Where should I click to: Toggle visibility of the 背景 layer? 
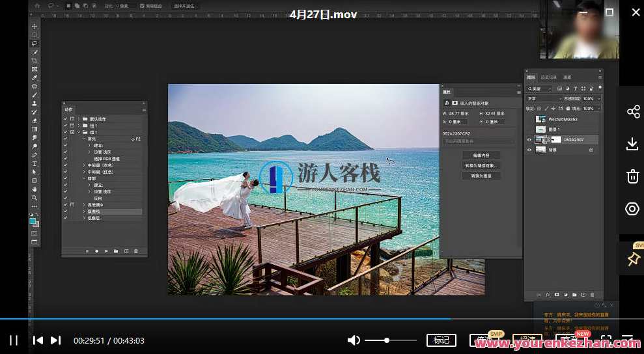tap(529, 150)
